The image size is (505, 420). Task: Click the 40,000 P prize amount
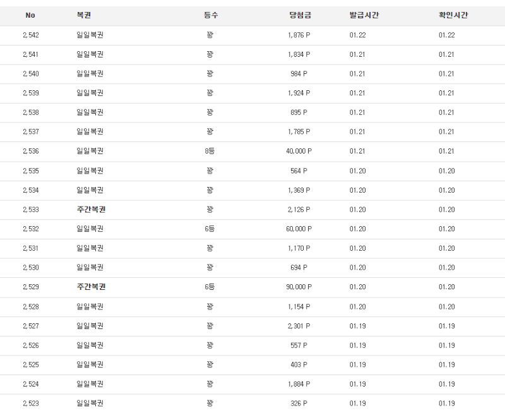pyautogui.click(x=299, y=151)
